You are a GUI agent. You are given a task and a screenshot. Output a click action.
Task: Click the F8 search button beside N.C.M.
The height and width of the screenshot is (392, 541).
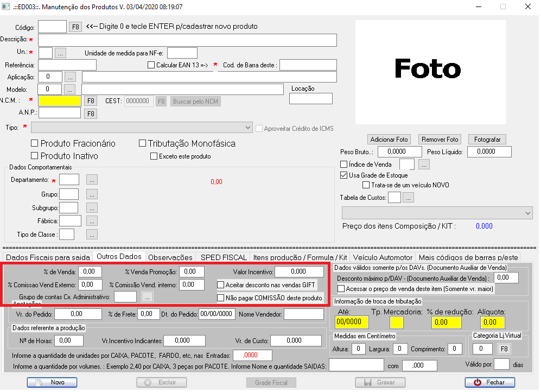[x=90, y=101]
